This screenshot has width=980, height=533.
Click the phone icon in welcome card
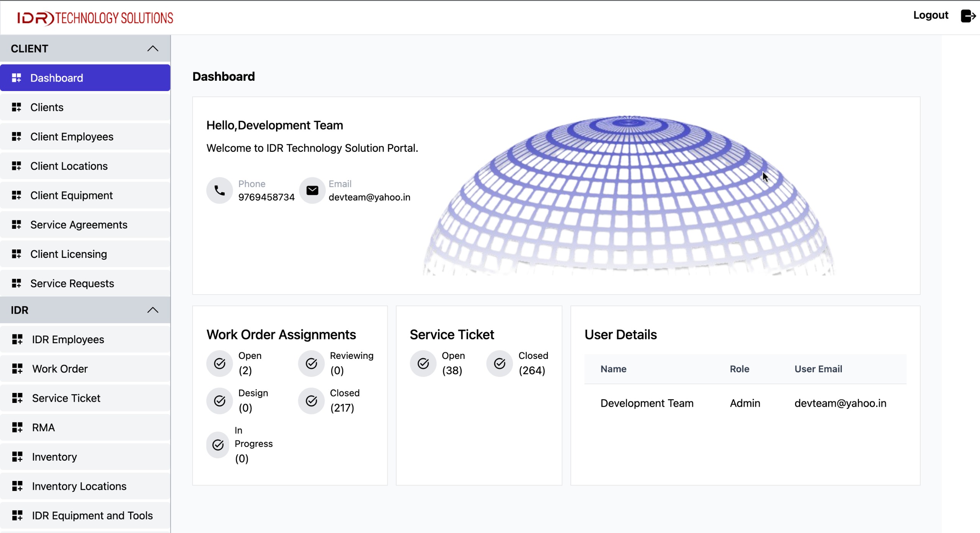(219, 190)
